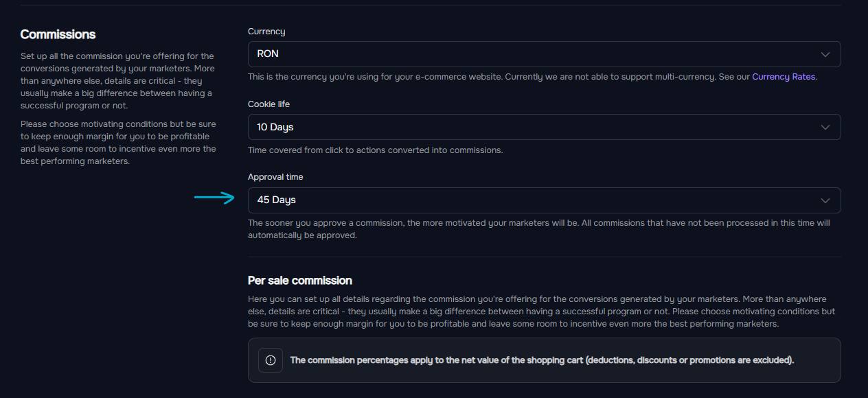This screenshot has height=398, width=868.
Task: Expand the Approval time dropdown showing 45 Days
Action: pyautogui.click(x=544, y=200)
